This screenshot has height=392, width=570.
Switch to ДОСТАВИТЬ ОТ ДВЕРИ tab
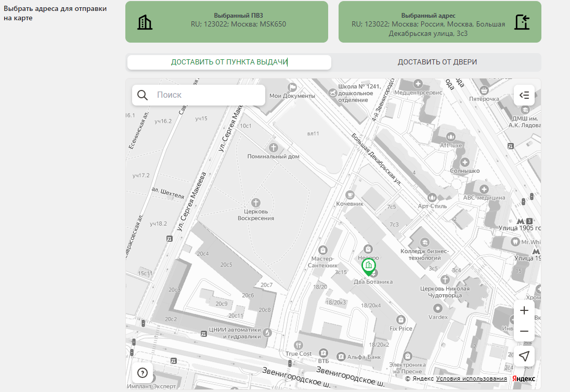[437, 62]
